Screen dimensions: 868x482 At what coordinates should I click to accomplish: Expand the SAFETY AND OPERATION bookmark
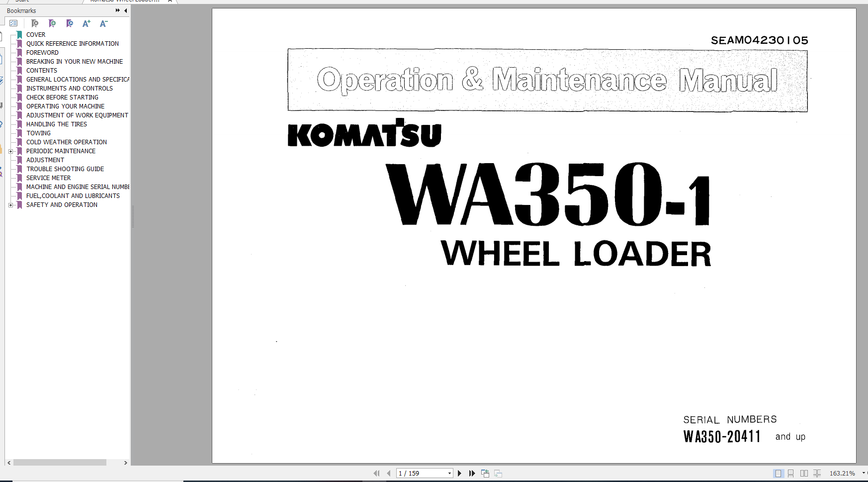pos(11,205)
